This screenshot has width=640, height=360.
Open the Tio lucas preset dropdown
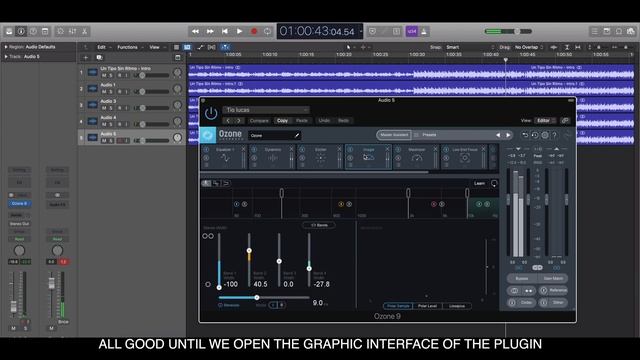point(266,110)
